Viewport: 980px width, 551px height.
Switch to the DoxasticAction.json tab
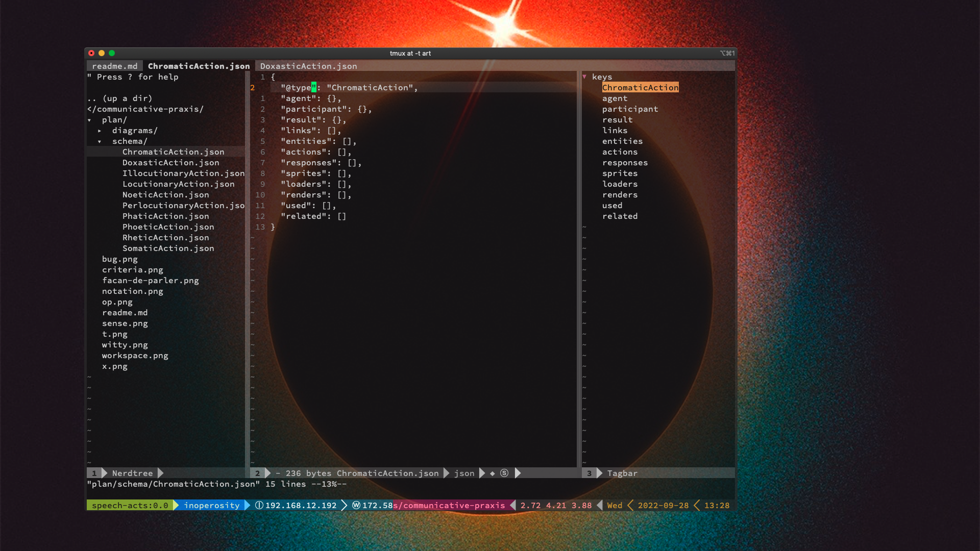click(x=308, y=66)
